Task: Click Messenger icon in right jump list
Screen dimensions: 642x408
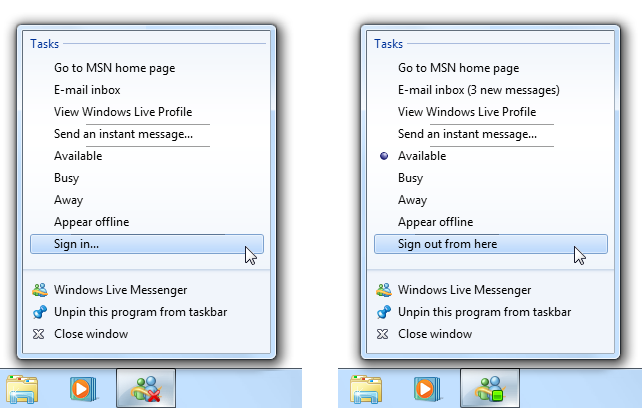Action: [384, 290]
